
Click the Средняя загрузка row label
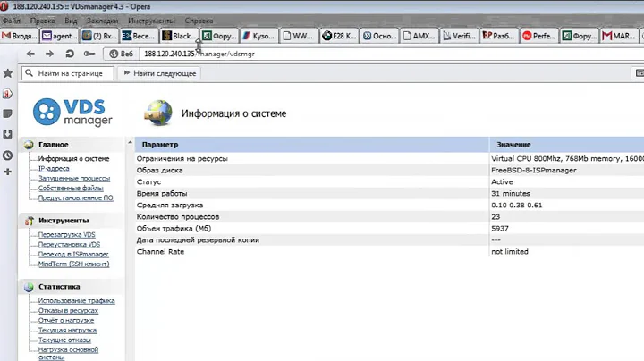[x=170, y=206]
